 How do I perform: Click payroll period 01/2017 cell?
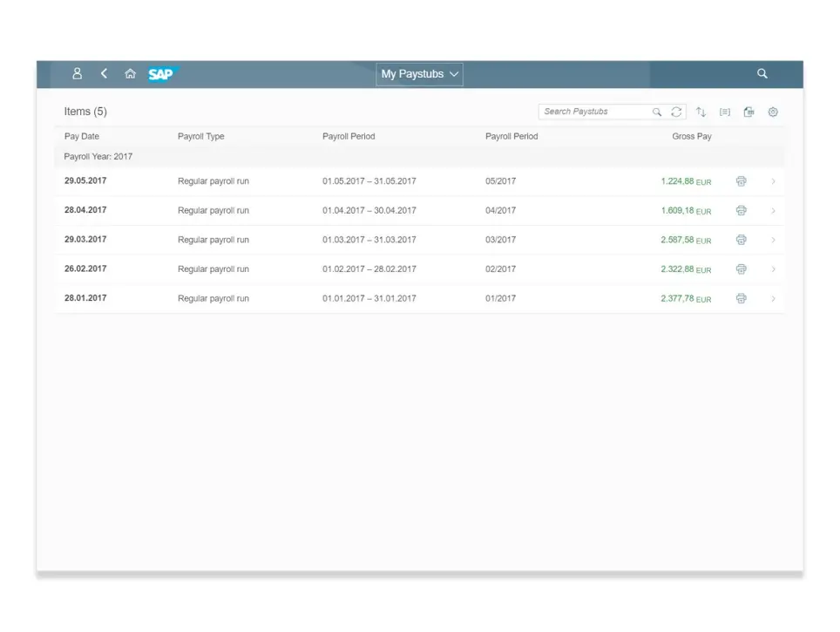[501, 299]
